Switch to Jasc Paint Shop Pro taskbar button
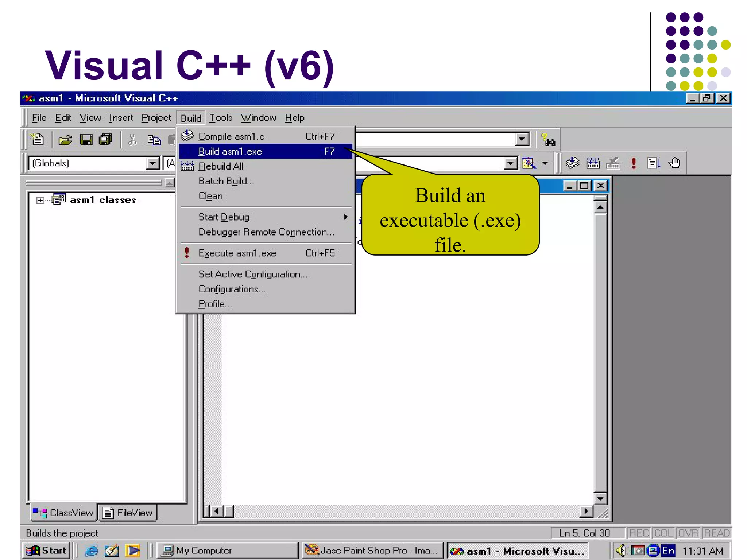747x560 pixels. pos(372,551)
